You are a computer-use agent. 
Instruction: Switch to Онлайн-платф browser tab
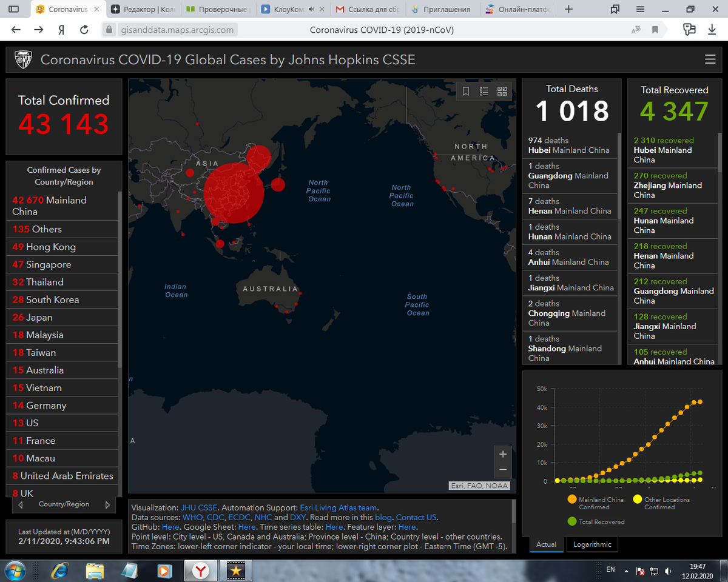coord(517,9)
